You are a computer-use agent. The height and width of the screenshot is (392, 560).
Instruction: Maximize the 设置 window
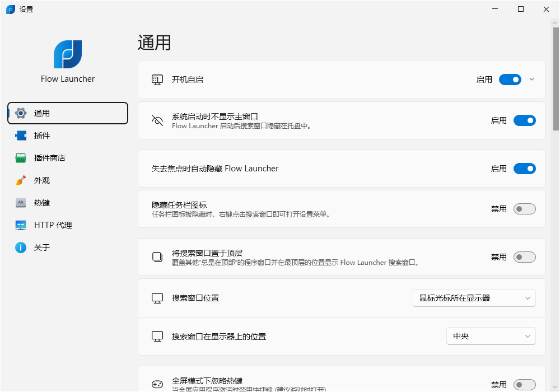[521, 10]
